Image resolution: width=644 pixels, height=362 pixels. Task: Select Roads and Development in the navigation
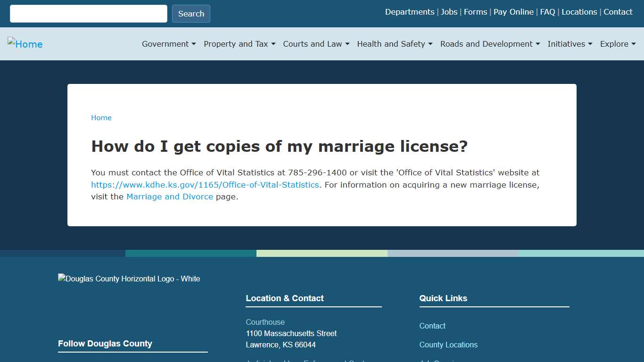click(x=489, y=44)
